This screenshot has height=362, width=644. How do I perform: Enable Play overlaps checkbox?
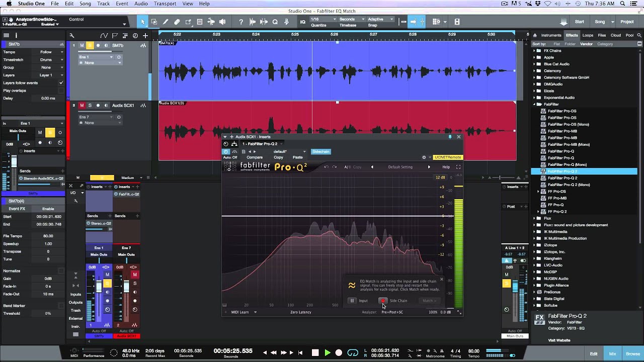pos(61,90)
